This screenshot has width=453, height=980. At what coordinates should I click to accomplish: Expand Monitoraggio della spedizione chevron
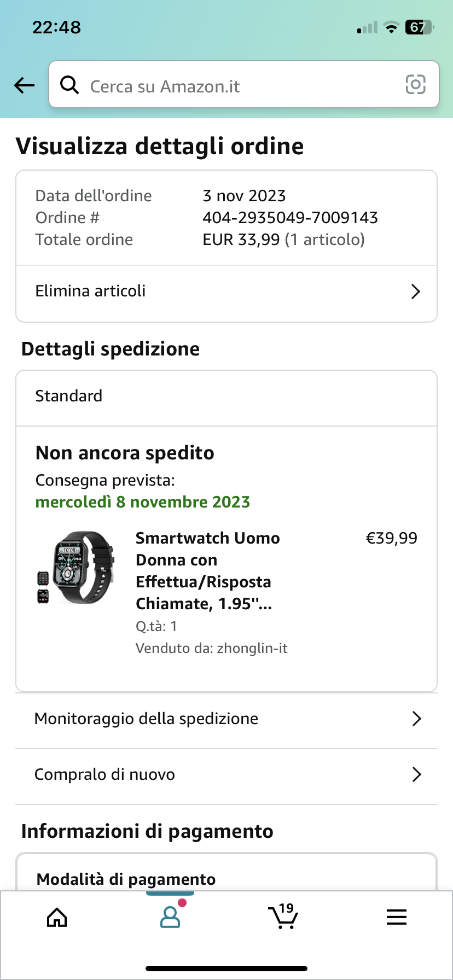coord(416,719)
